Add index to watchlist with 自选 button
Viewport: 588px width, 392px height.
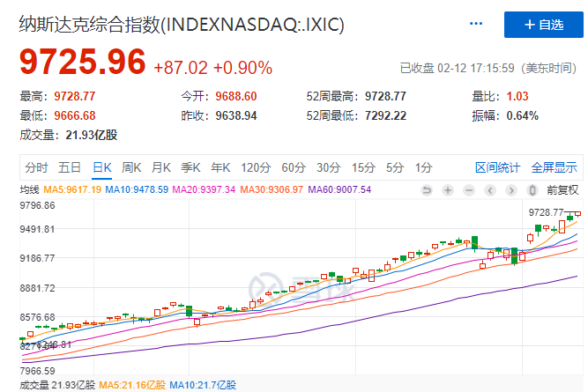[543, 25]
